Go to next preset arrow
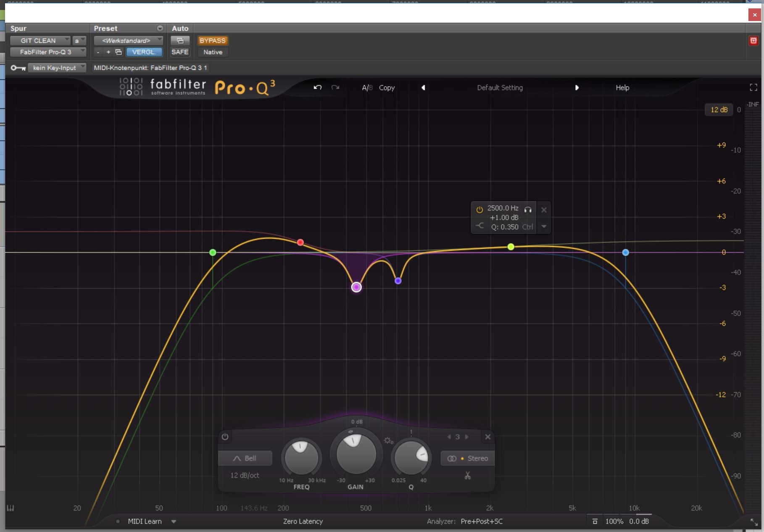 pyautogui.click(x=577, y=88)
